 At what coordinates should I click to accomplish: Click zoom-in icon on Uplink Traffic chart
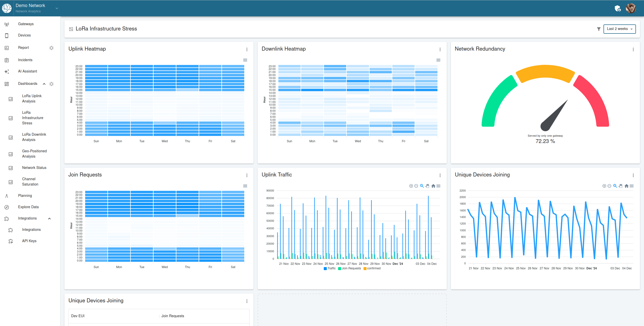point(411,186)
